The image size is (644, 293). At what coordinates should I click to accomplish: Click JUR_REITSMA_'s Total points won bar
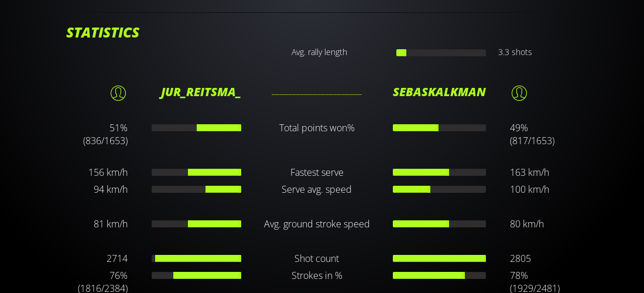tap(196, 128)
